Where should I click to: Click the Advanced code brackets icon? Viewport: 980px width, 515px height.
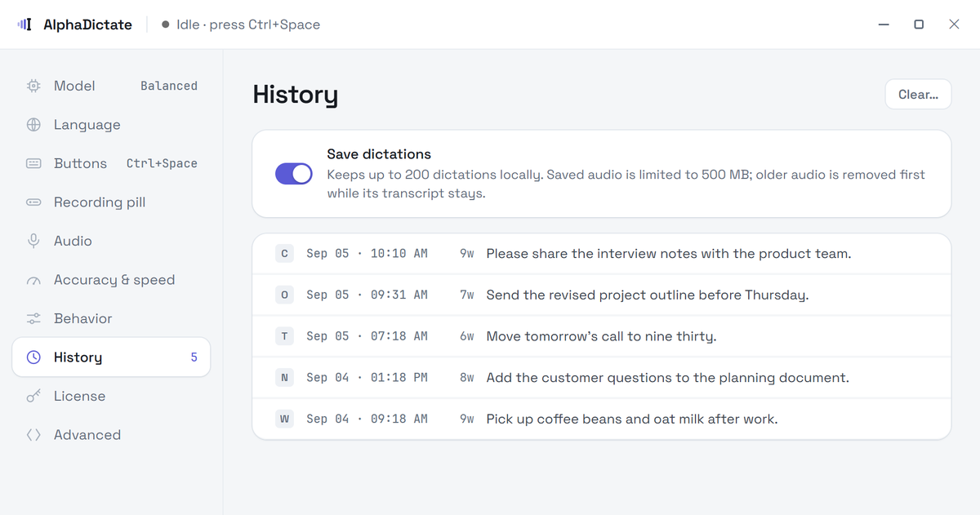[x=33, y=435]
